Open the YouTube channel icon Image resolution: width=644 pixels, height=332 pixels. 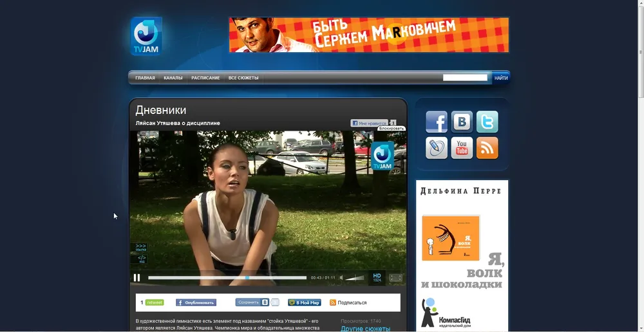[x=462, y=148]
